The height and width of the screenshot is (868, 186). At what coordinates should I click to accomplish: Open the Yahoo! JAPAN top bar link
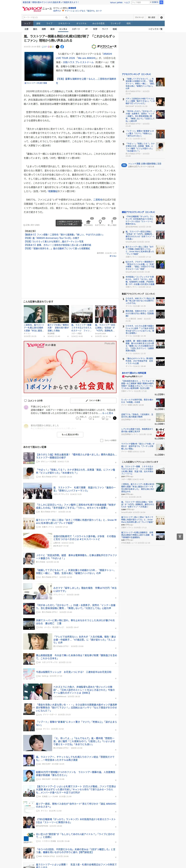[x=116, y=2]
